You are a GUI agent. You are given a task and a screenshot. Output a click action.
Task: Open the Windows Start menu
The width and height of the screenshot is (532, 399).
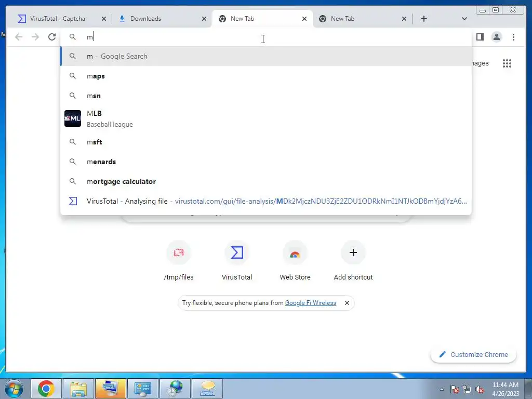[x=14, y=389]
